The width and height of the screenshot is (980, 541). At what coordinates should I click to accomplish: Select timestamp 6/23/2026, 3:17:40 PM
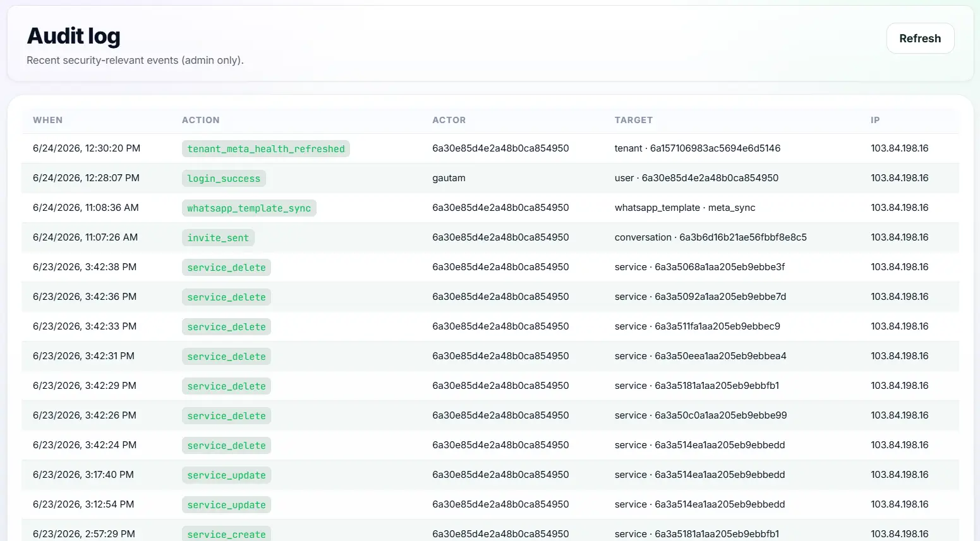tap(83, 475)
